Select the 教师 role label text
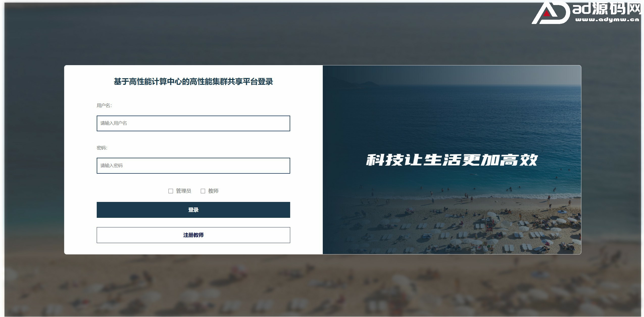 click(x=213, y=191)
